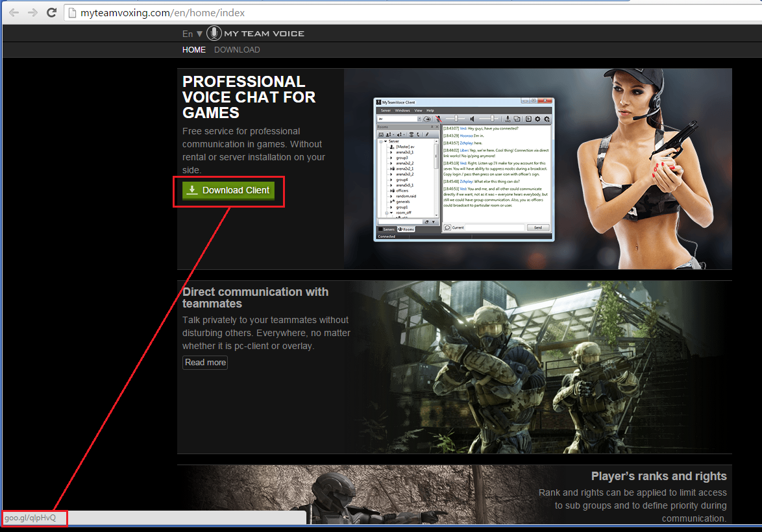Click the Servers tab in client screenshot
Viewport: 762px width, 532px height.
tap(386, 229)
